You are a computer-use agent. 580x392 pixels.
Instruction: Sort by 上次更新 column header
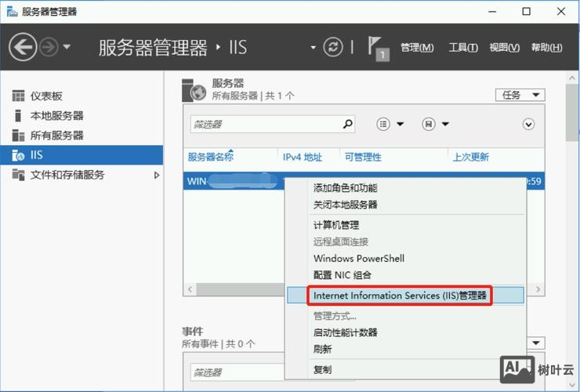[x=471, y=158]
